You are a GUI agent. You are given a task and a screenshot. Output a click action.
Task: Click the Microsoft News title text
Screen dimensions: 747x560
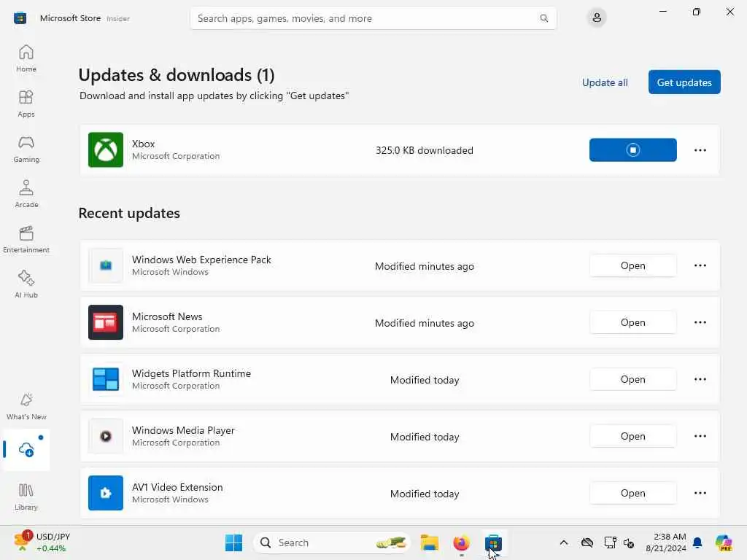click(167, 316)
